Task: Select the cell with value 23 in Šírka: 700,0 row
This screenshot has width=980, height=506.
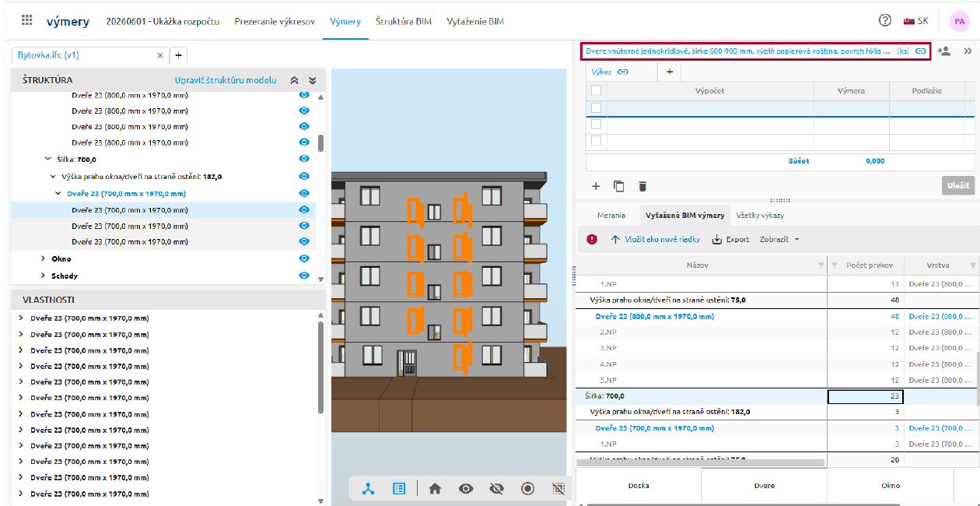Action: (x=865, y=396)
